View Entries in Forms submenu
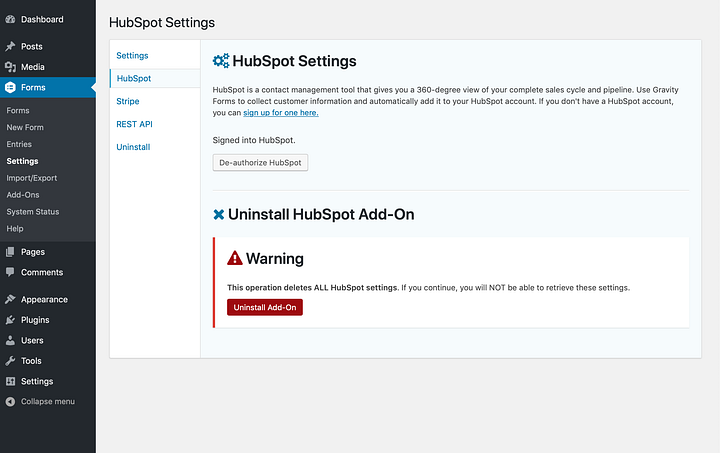Viewport: 720px width, 453px height. tap(19, 144)
